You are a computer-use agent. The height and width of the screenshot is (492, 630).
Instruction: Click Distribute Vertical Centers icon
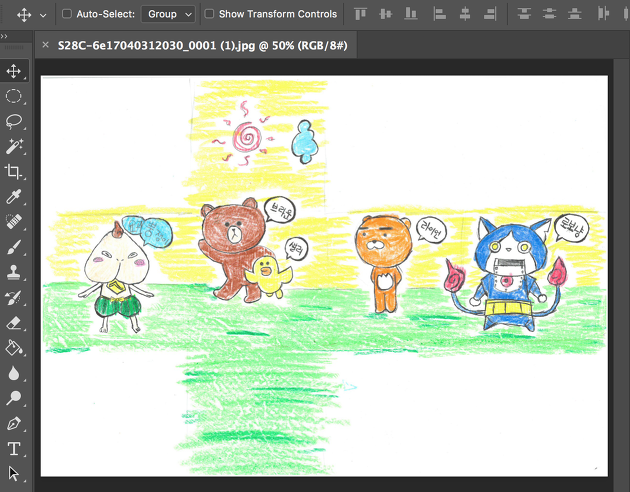point(549,14)
